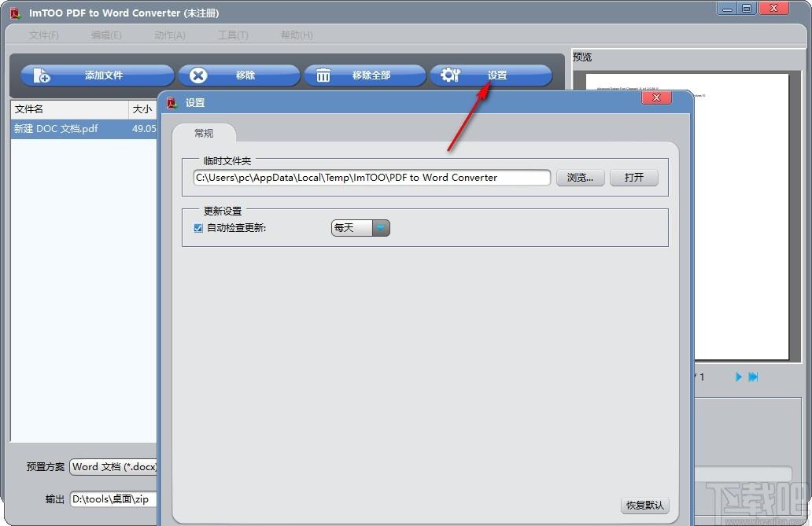Open the File (文件) menu
The height and width of the screenshot is (526, 812).
43,35
